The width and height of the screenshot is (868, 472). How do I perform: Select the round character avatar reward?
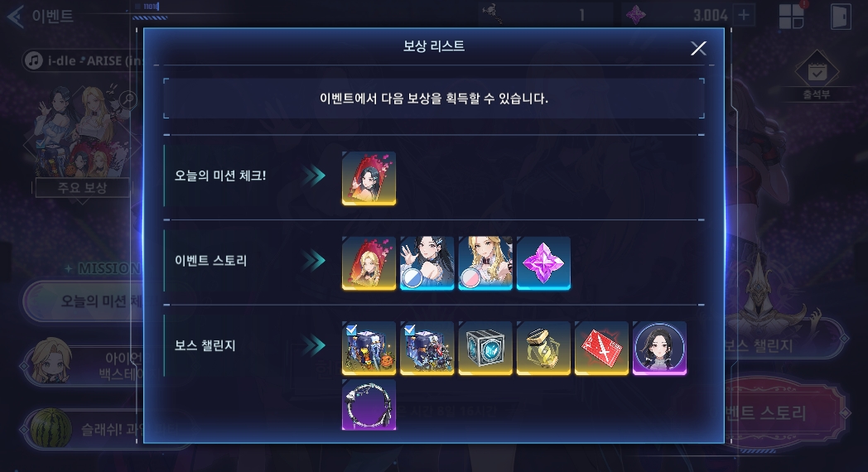[659, 348]
